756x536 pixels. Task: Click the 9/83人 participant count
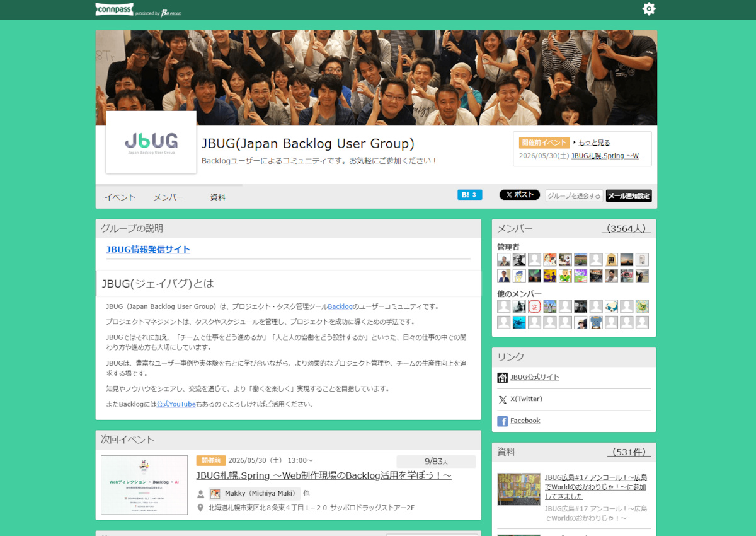(x=436, y=462)
